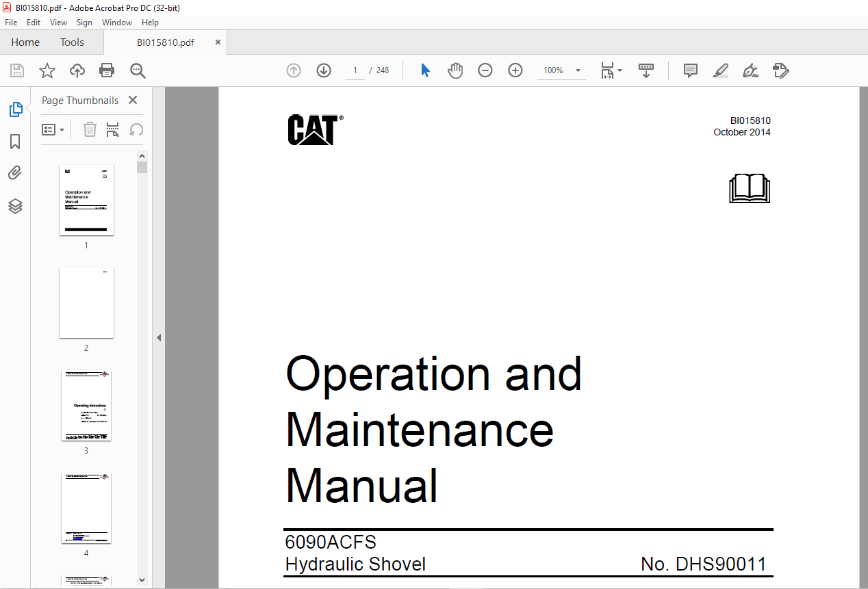The image size is (868, 589).
Task: Open the Help menu
Action: click(x=150, y=23)
